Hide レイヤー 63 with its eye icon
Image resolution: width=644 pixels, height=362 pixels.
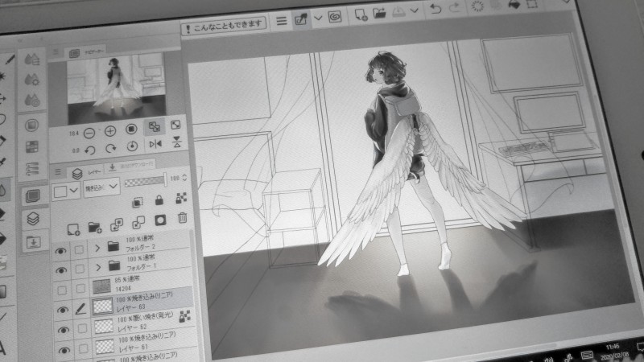[63, 311]
